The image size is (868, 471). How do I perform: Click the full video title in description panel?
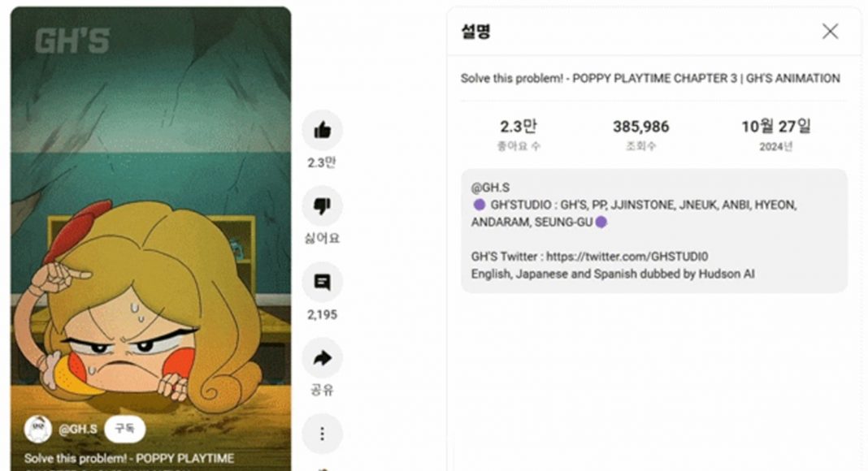point(650,79)
